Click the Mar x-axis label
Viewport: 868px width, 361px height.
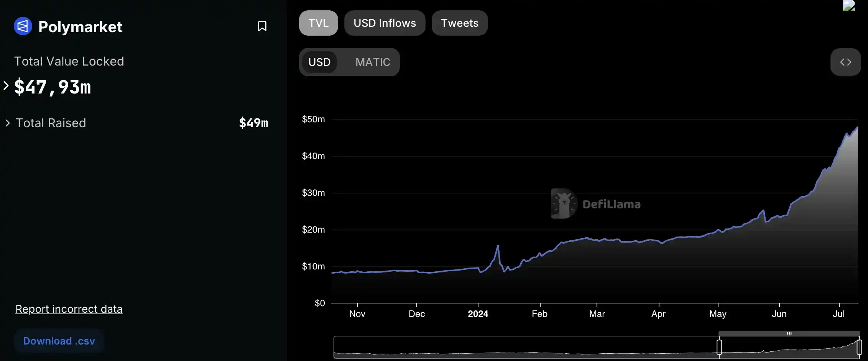click(x=597, y=314)
